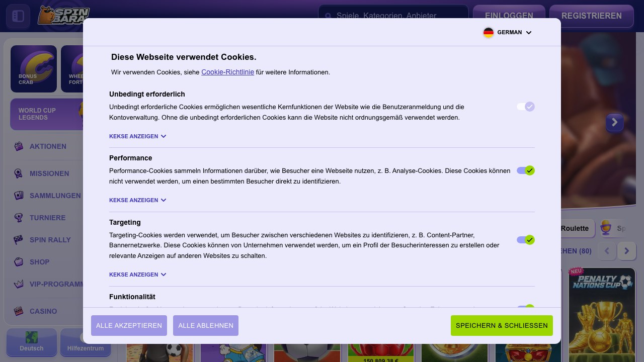This screenshot has width=644, height=362.
Task: Click the Deutsch language button
Action: pyautogui.click(x=32, y=342)
